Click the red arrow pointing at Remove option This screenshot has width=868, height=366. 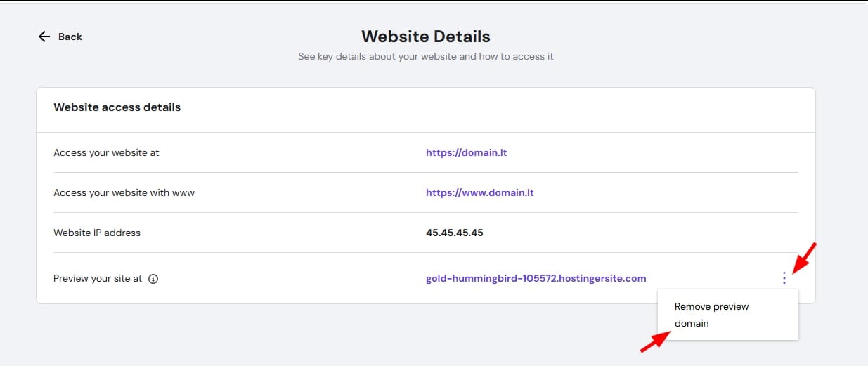tap(654, 343)
